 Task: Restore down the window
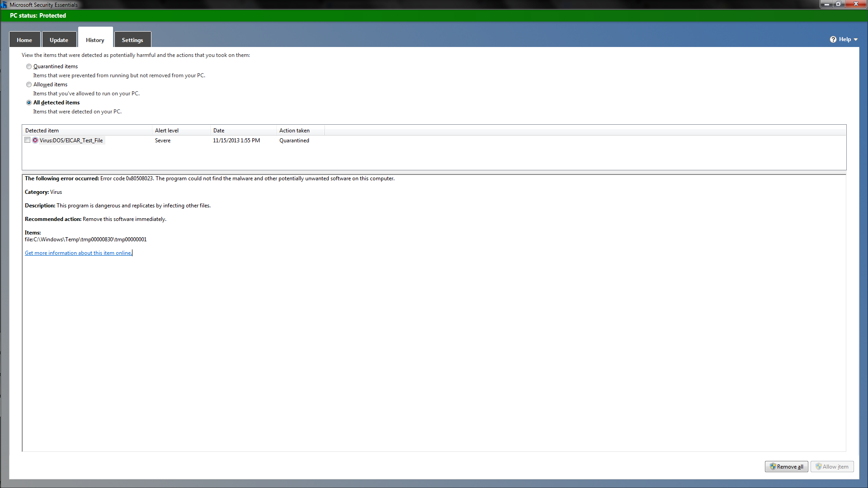(x=839, y=4)
